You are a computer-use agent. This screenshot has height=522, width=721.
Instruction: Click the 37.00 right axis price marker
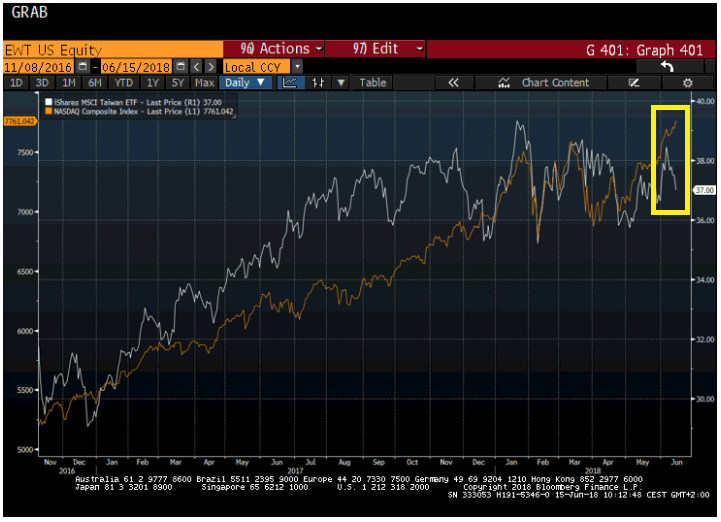click(x=704, y=190)
